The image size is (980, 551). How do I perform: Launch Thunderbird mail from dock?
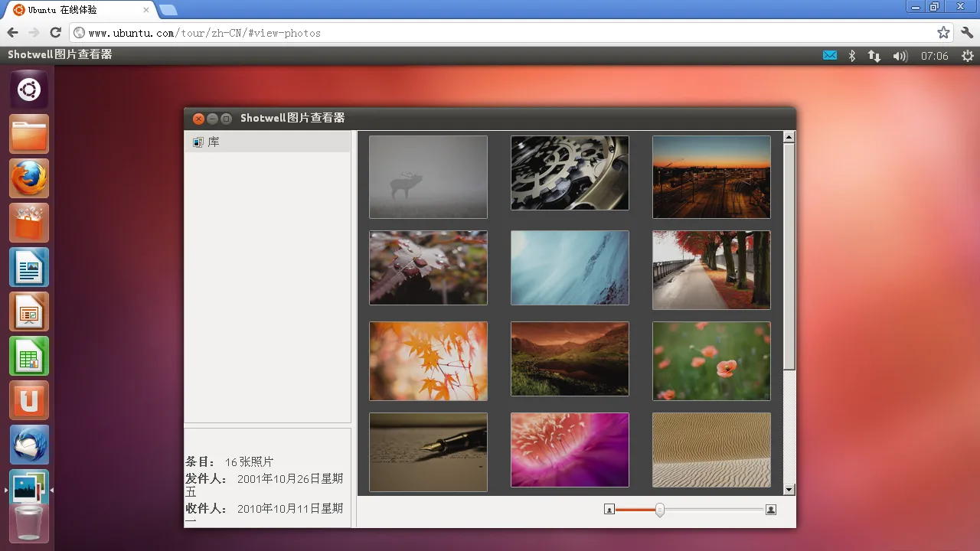pos(29,445)
